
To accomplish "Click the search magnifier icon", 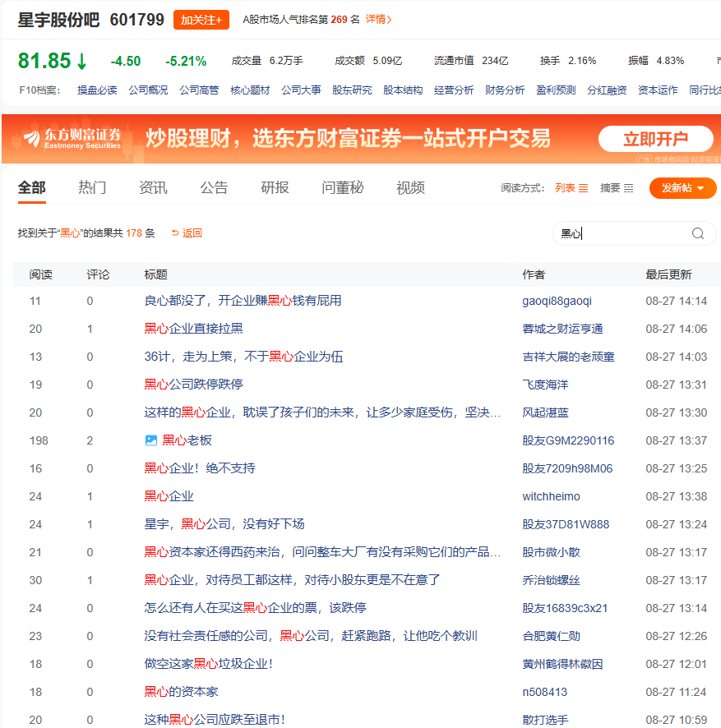I will tap(698, 233).
